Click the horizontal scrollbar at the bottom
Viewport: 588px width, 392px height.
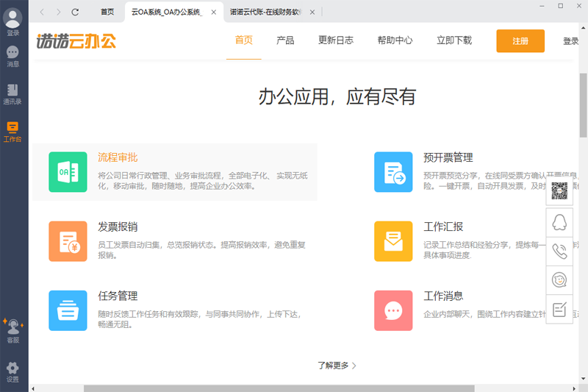pos(279,388)
